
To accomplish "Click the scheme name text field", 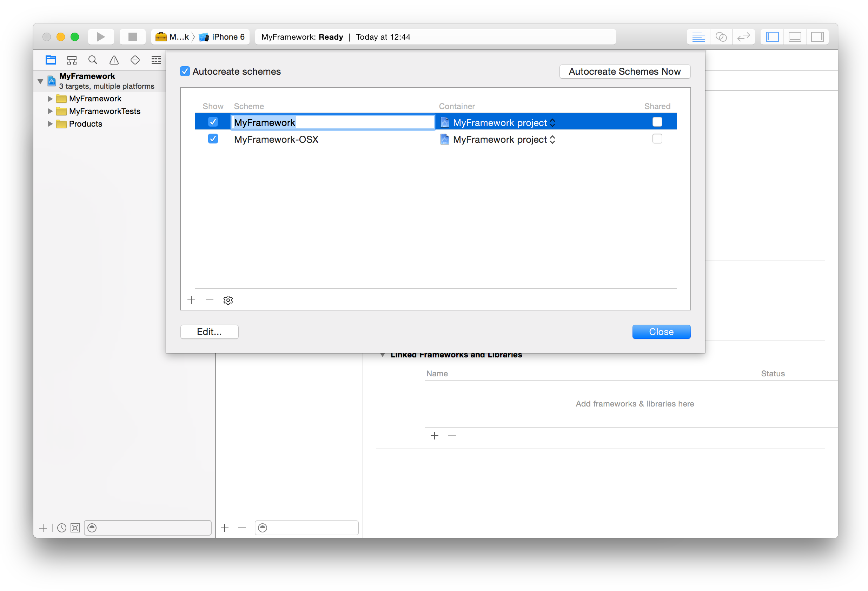I will [x=332, y=122].
